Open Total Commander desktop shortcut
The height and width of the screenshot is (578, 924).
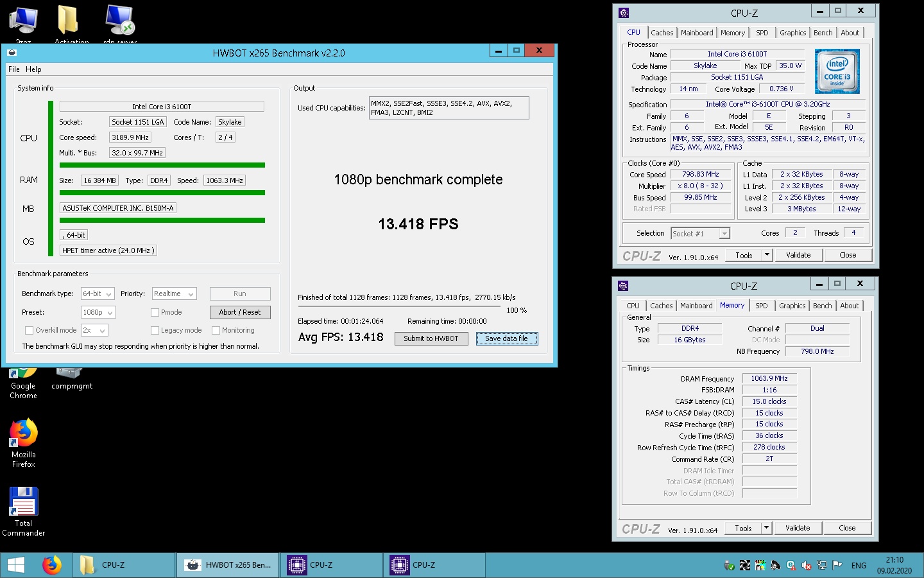pos(24,512)
